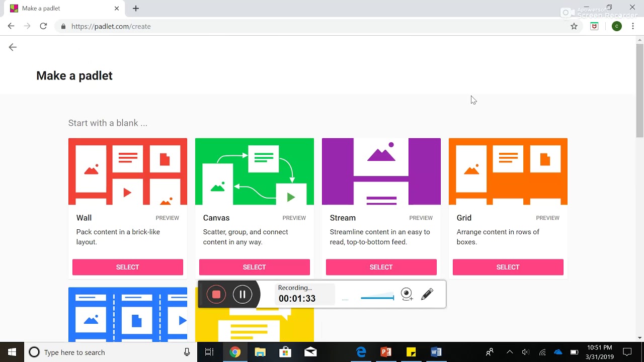This screenshot has height=362, width=644.
Task: Show hidden system tray icons
Action: [510, 352]
